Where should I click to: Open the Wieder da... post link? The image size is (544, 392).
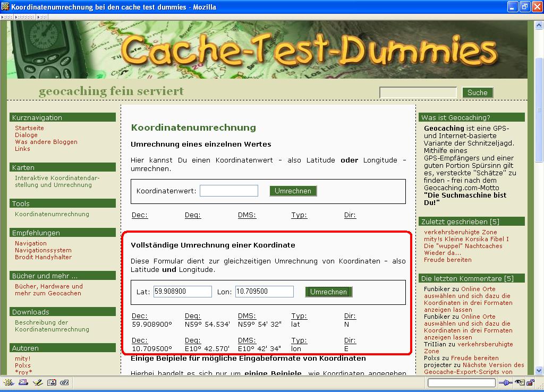(x=443, y=253)
